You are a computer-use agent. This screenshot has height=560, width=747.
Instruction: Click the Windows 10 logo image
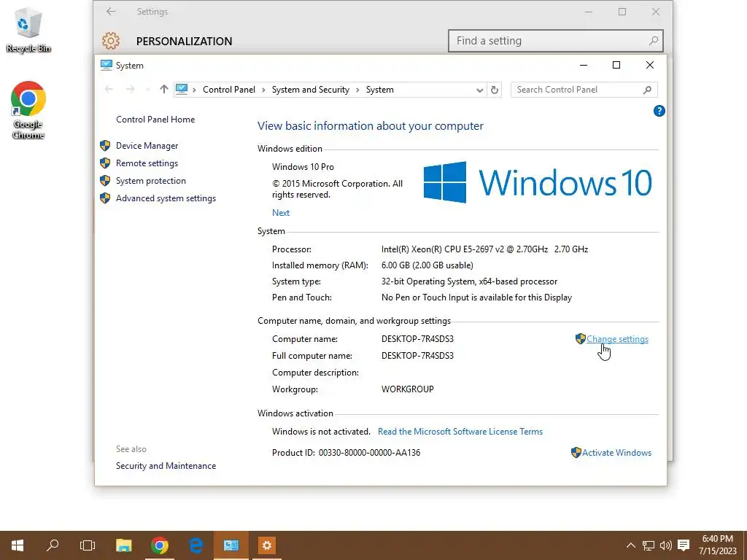coord(538,182)
